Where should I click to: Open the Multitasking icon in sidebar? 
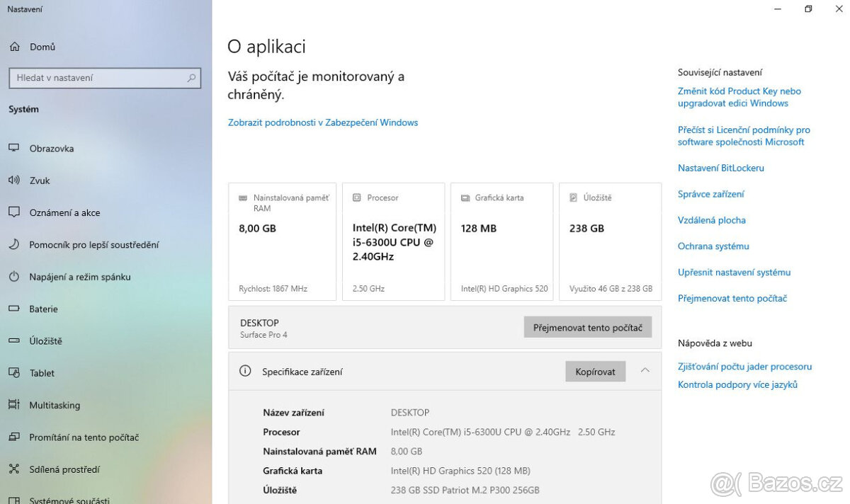click(14, 406)
